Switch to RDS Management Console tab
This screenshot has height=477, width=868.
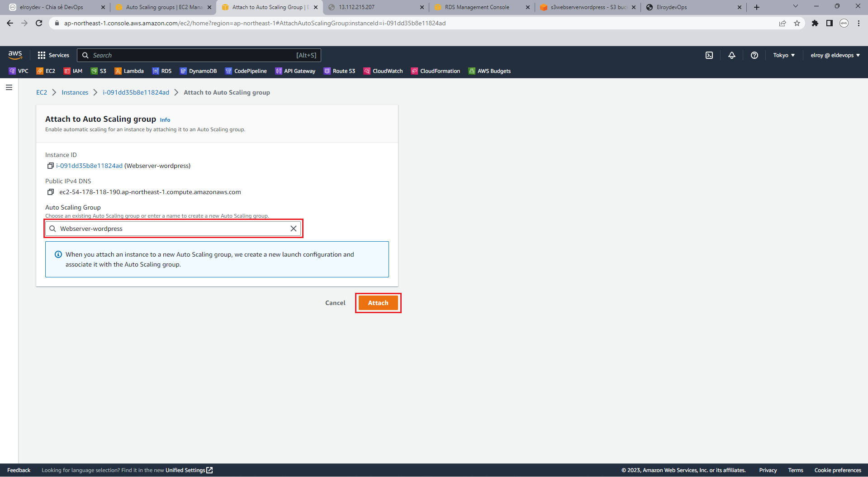(481, 7)
